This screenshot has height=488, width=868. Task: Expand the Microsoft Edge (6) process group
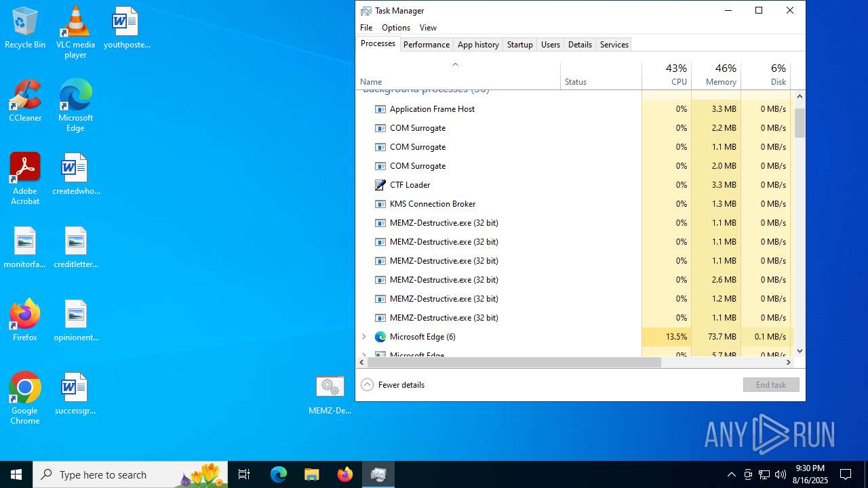pos(364,337)
